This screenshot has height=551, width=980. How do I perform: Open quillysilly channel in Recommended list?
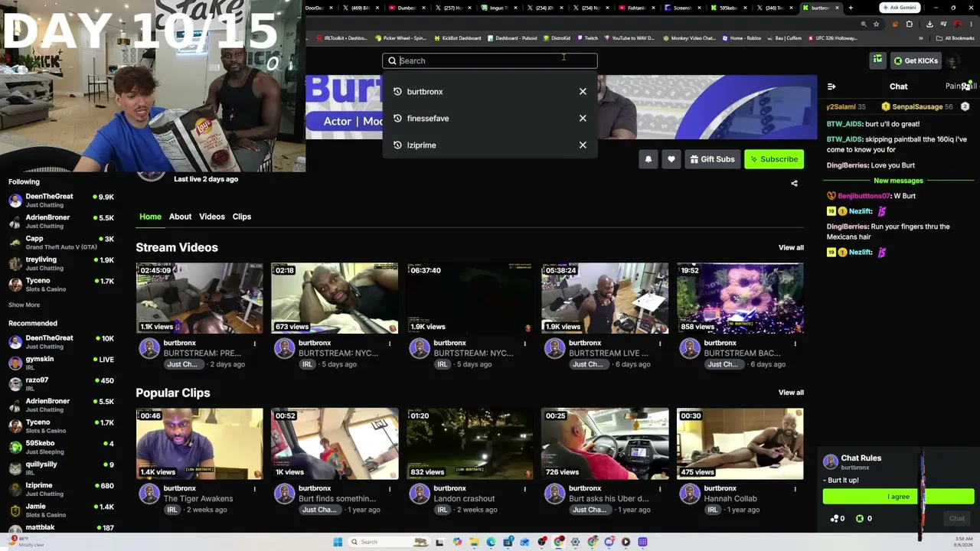coord(61,468)
